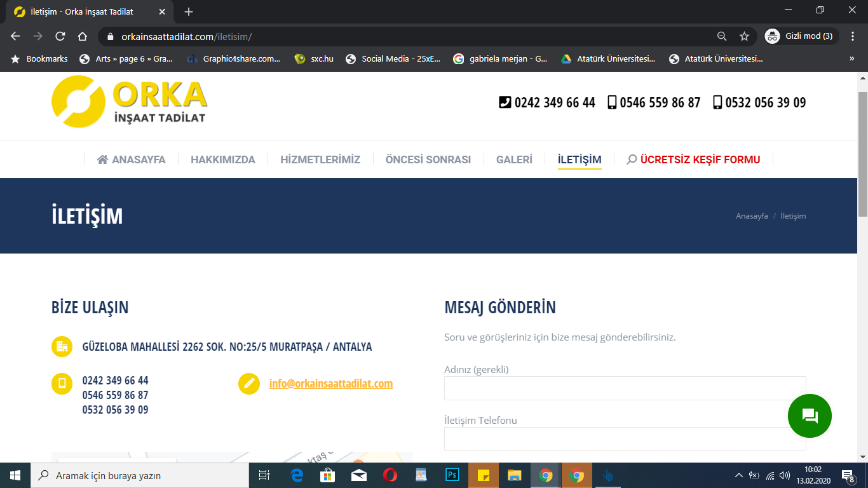Show hidden system tray icons
The width and height of the screenshot is (868, 488).
tap(738, 475)
